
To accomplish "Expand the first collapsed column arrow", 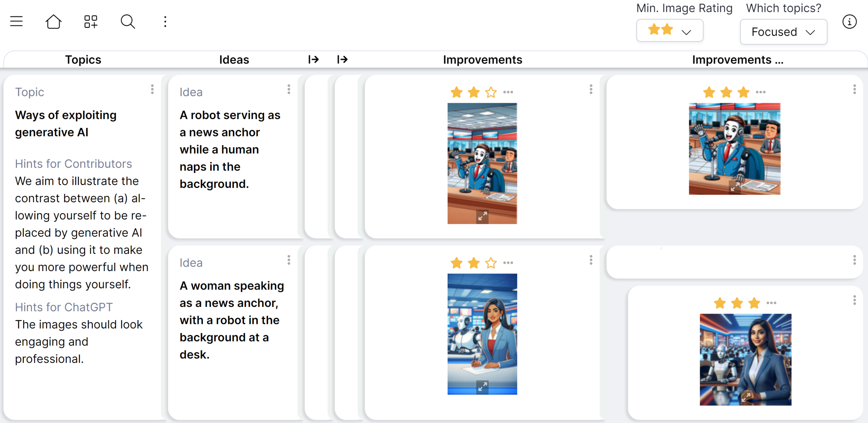I will click(x=313, y=60).
